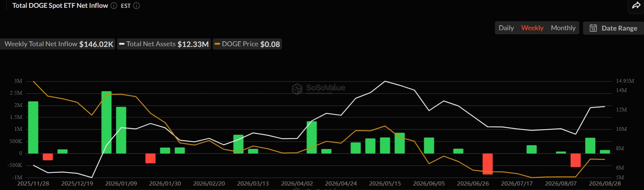The image size is (644, 190).
Task: Select the Weekly tab
Action: coord(532,28)
